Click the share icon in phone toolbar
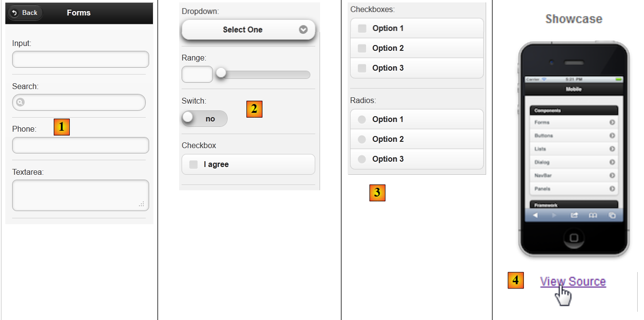644x320 pixels. pos(574,215)
